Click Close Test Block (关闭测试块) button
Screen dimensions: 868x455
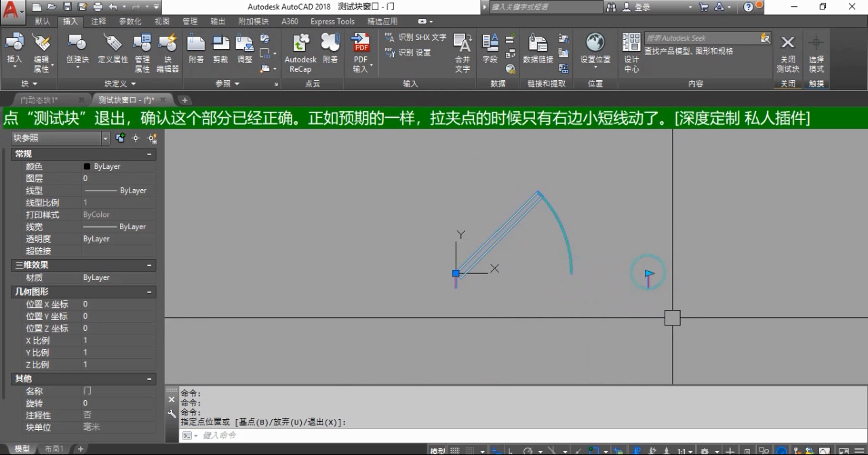787,53
